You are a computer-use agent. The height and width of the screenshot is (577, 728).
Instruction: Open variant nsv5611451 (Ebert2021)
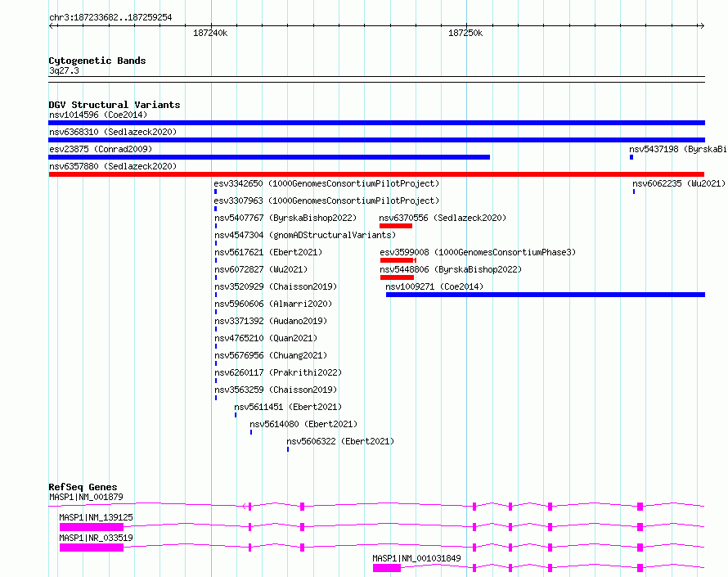click(x=288, y=407)
